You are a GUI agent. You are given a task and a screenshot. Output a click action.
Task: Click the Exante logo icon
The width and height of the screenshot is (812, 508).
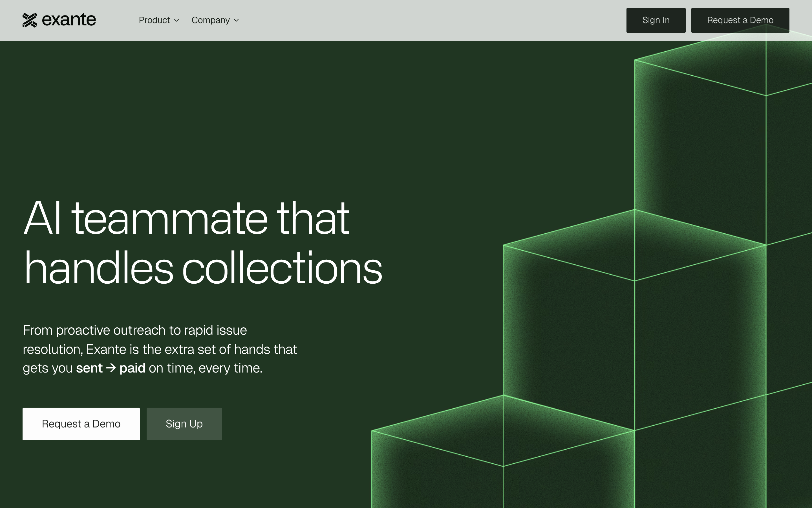point(30,20)
